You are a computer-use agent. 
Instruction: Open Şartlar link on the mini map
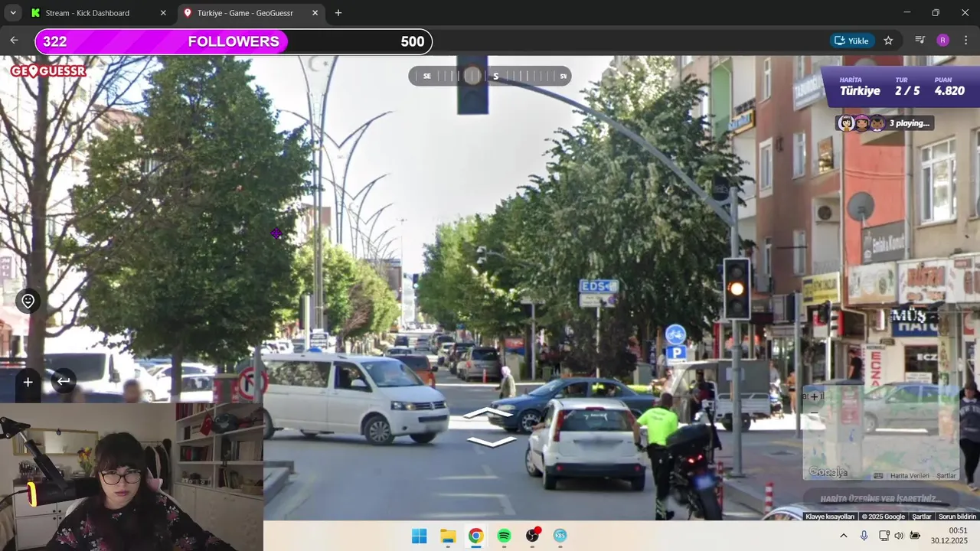tap(946, 476)
